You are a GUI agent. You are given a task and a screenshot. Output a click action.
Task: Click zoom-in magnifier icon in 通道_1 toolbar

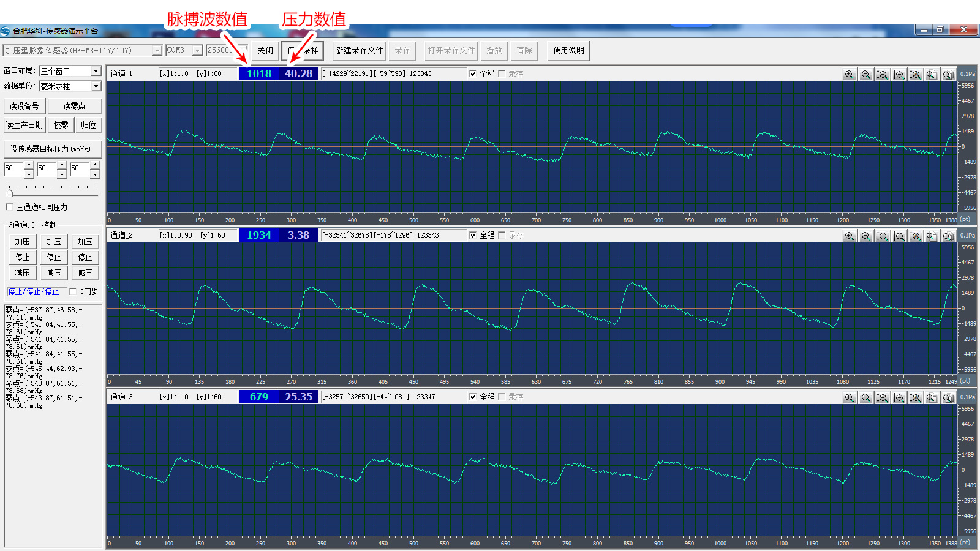pyautogui.click(x=849, y=74)
